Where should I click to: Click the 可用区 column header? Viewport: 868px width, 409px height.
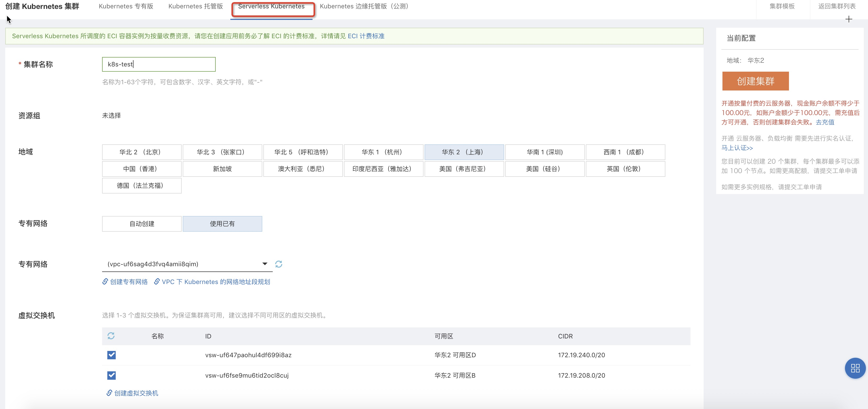[x=444, y=336]
